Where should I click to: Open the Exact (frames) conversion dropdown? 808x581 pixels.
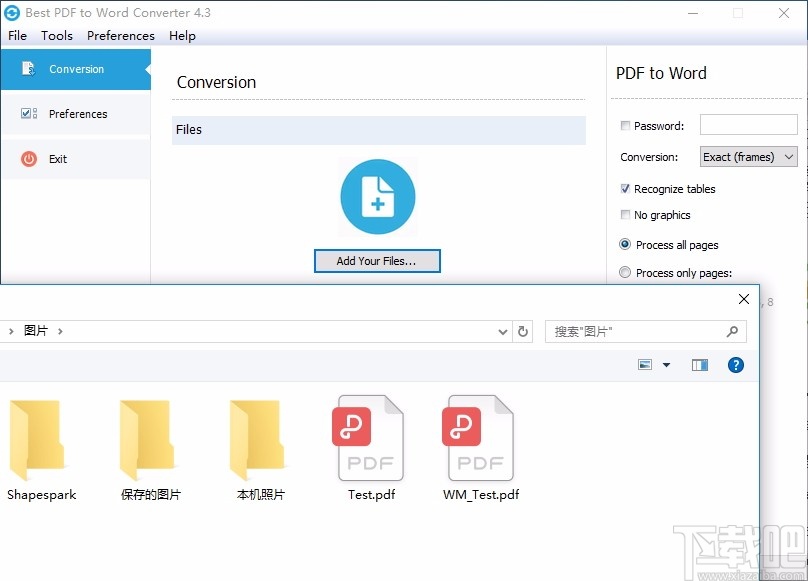coord(748,156)
